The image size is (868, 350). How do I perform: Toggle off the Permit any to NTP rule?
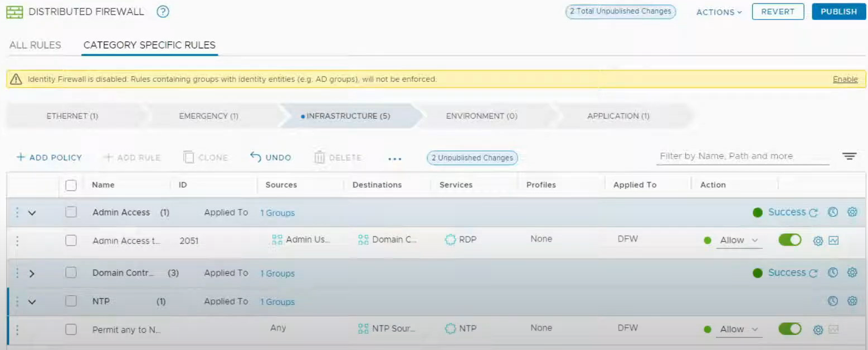[x=789, y=329]
